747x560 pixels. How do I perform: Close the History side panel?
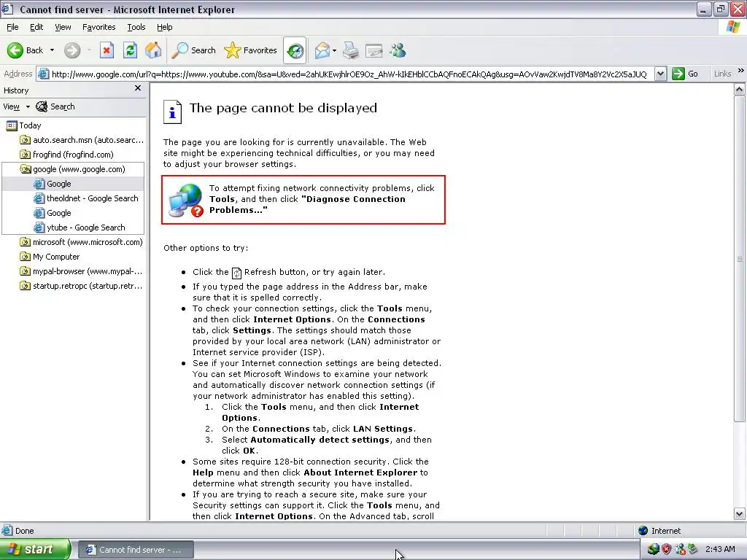[x=138, y=88]
